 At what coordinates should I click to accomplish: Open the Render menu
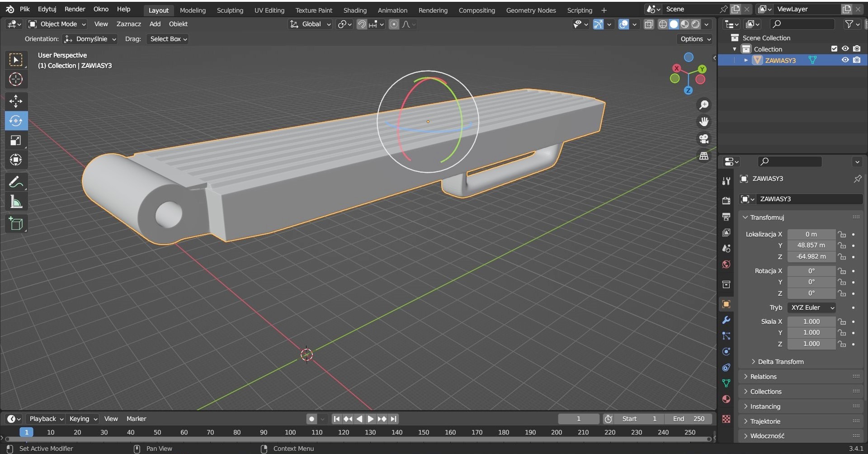(x=75, y=9)
